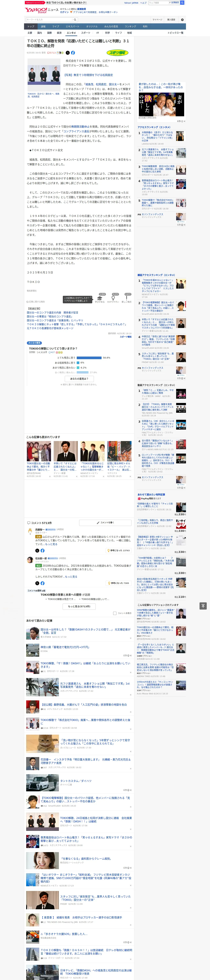Click the マイページ button
The image size is (210, 980).
[x=157, y=20]
